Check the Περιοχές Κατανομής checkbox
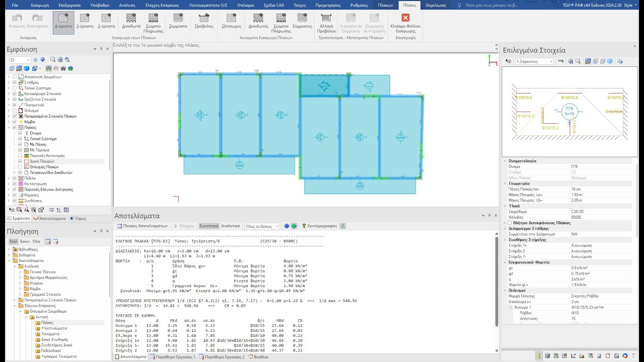Image resolution: width=644 pixels, height=362 pixels. point(20,156)
